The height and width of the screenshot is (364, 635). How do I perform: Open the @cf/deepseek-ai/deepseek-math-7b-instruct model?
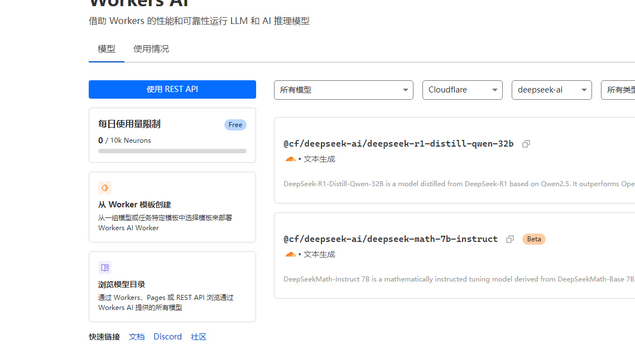pos(391,240)
